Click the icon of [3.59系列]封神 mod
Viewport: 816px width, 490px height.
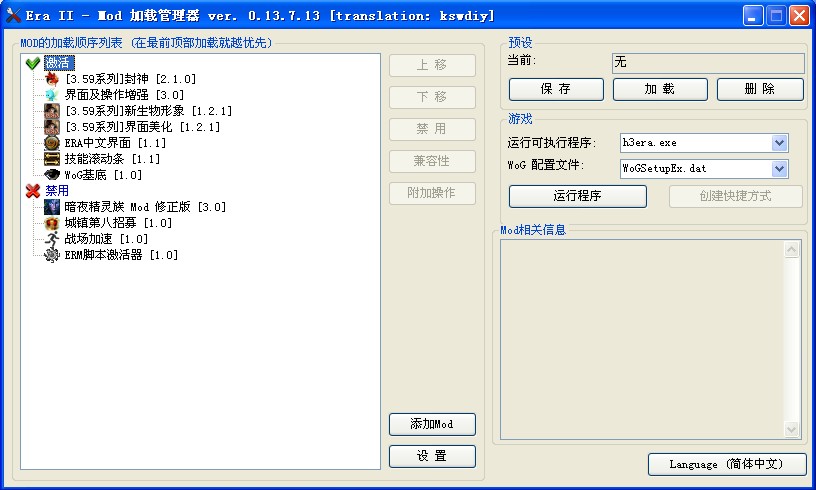52,79
